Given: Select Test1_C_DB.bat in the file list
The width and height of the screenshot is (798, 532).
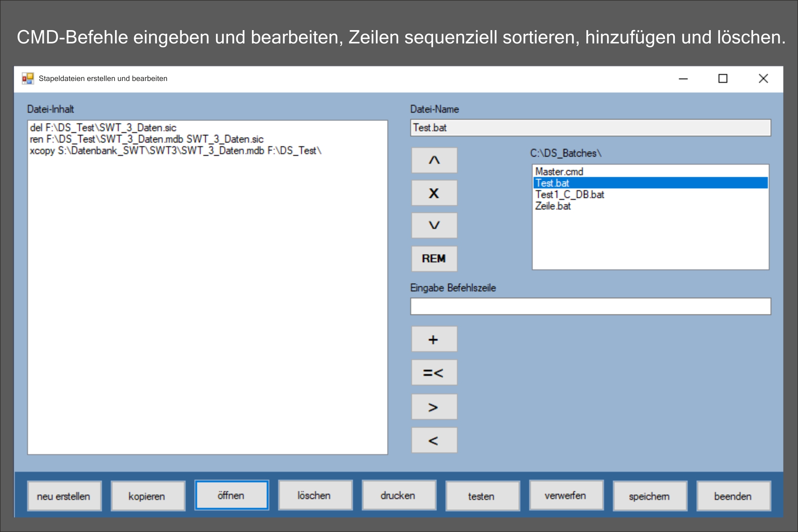Looking at the screenshot, I should click(x=570, y=194).
